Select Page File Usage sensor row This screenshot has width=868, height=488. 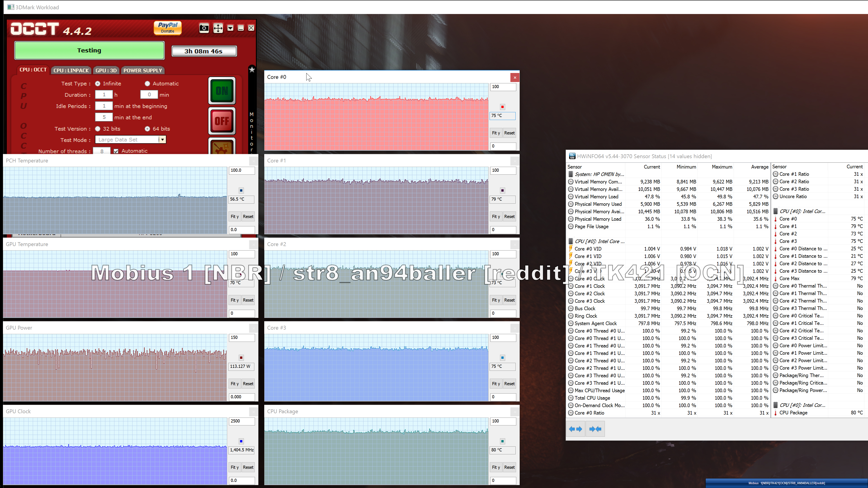pyautogui.click(x=668, y=227)
